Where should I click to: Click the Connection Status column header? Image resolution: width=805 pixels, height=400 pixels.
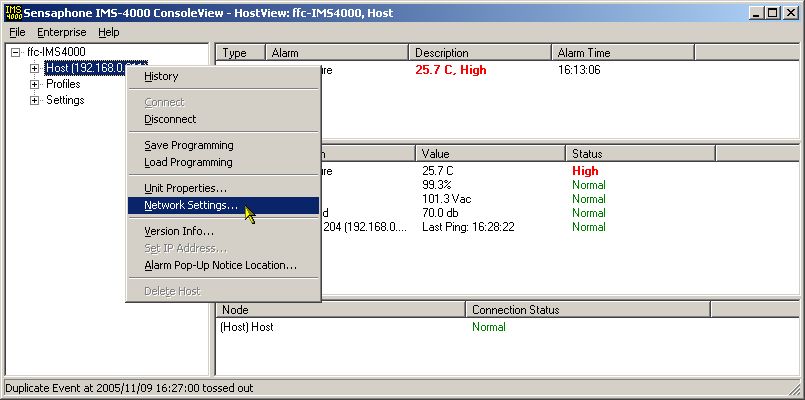click(588, 310)
